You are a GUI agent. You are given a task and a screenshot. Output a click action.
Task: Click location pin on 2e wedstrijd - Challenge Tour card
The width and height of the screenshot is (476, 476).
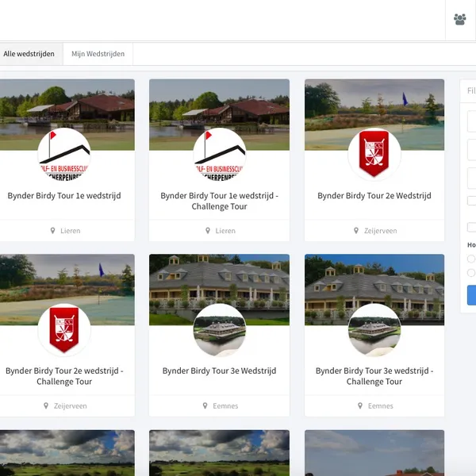(x=46, y=406)
